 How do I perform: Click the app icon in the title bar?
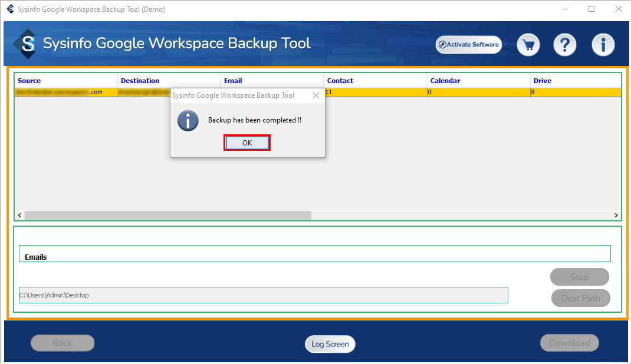[x=9, y=9]
